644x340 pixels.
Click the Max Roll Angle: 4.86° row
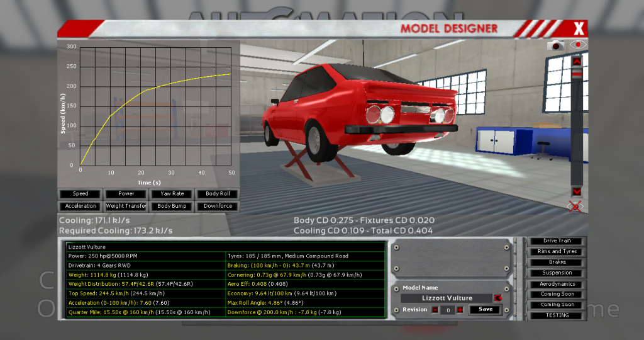pos(305,303)
